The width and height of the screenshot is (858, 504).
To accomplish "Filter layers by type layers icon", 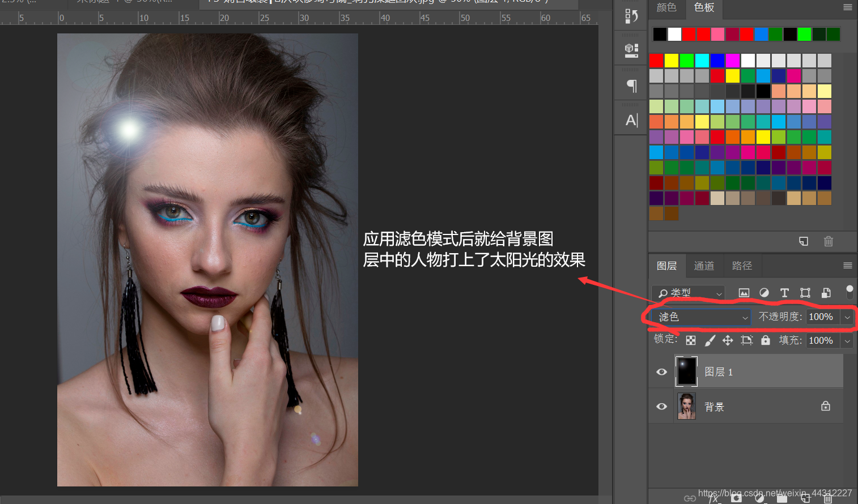I will click(x=784, y=293).
